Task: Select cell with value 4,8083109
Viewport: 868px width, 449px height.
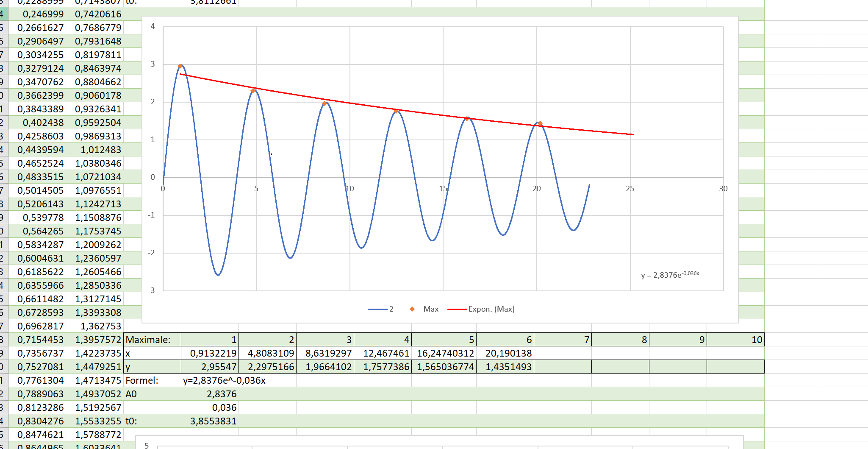Action: (267, 353)
